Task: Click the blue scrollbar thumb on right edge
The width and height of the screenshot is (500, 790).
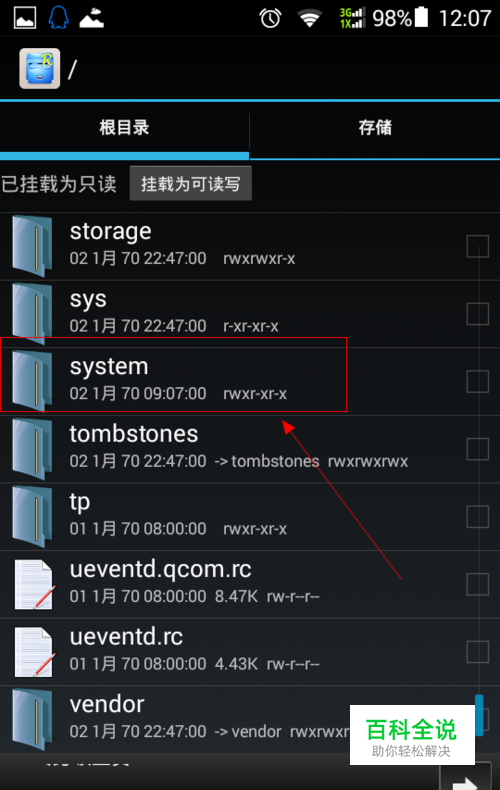Action: [479, 714]
